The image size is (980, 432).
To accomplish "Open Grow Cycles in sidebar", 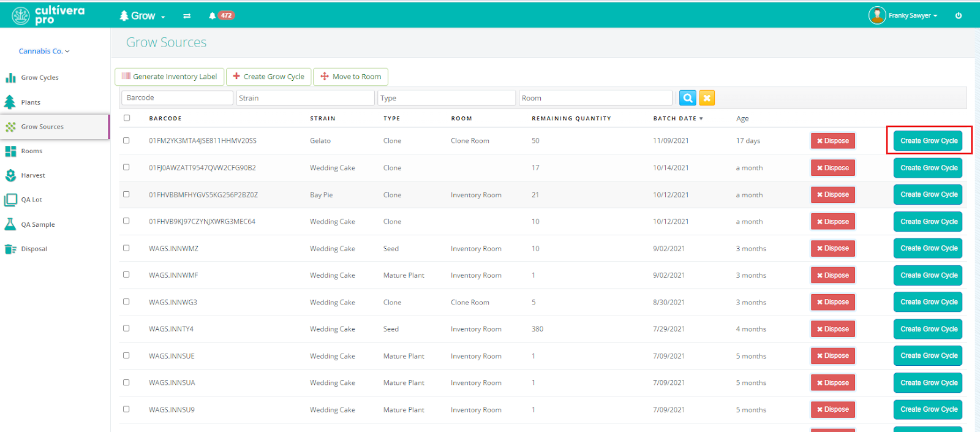I will click(x=40, y=78).
